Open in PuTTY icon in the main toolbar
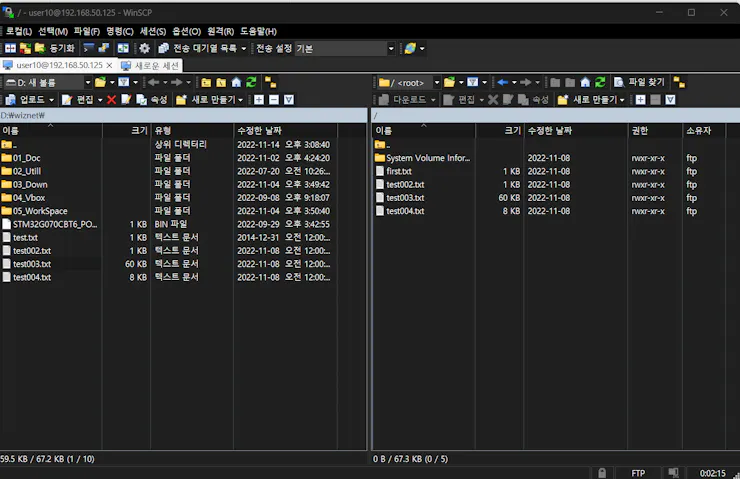The image size is (740, 479). coord(103,48)
